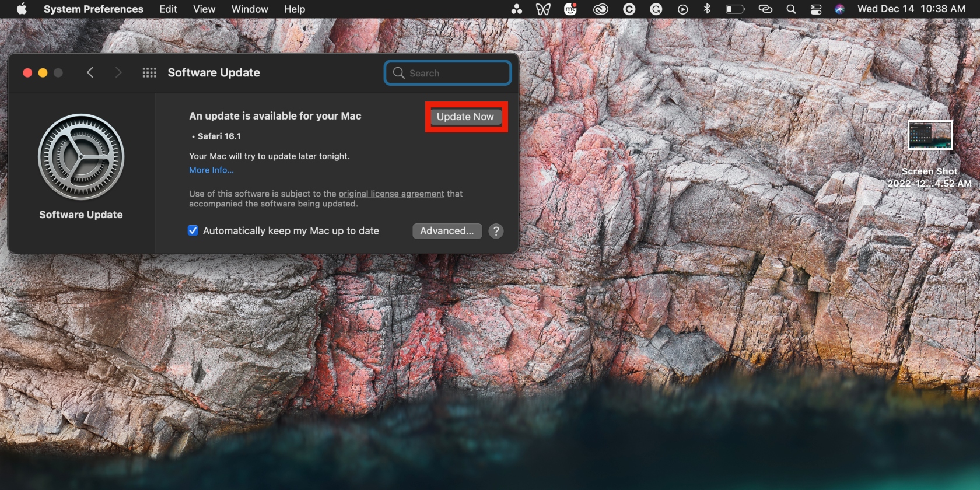This screenshot has width=980, height=490.
Task: Click 'Your Mac will try to update later tonight' text
Action: (x=269, y=156)
